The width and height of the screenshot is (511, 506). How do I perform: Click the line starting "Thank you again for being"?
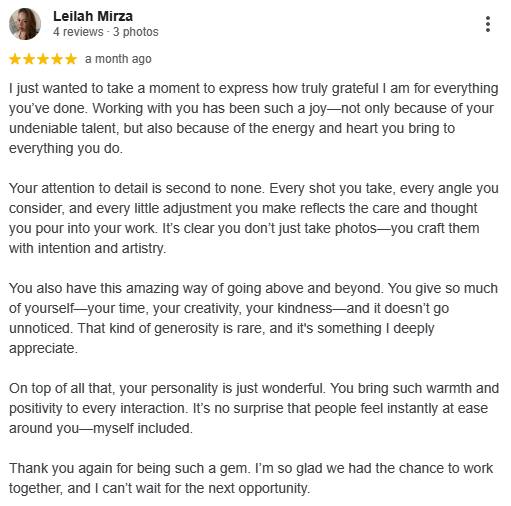(x=251, y=469)
